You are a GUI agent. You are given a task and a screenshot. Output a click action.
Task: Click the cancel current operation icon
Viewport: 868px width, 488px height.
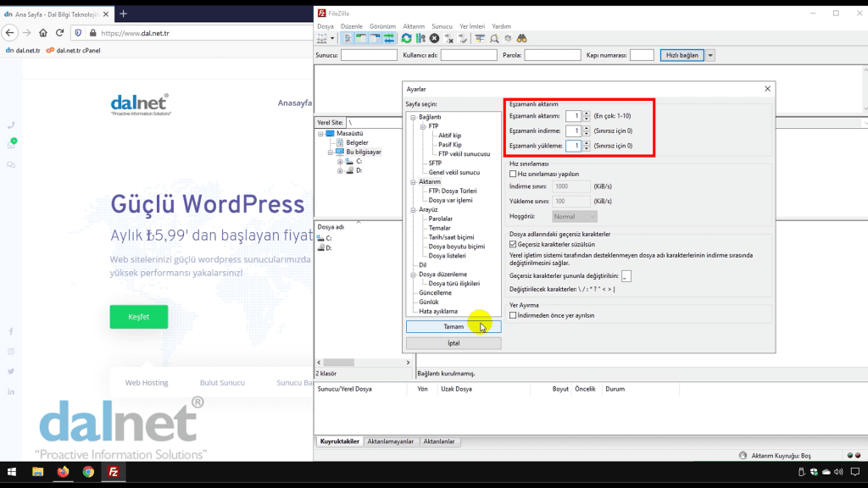pos(435,39)
